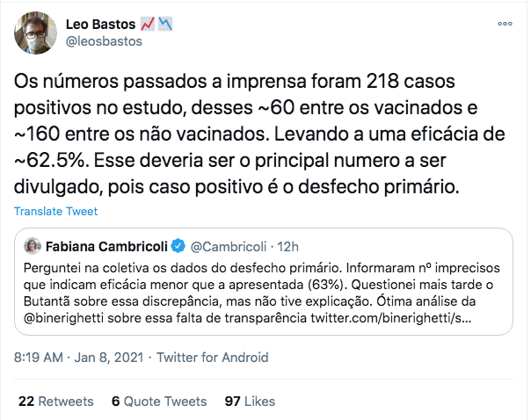View the 6 Quote Tweets list
Image resolution: width=531 pixels, height=420 pixels.
click(159, 402)
